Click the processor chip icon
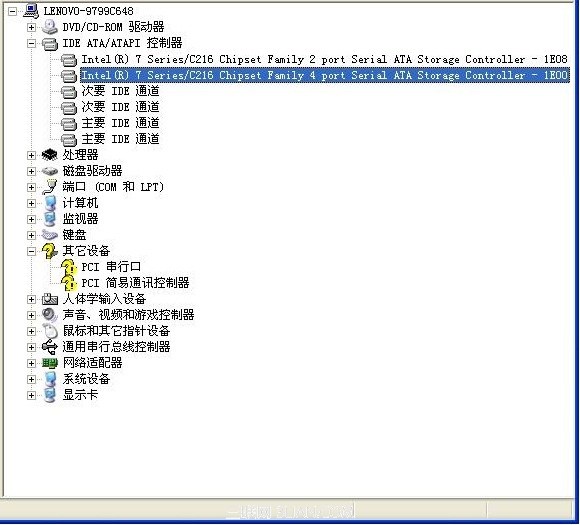The width and height of the screenshot is (580, 525). pyautogui.click(x=50, y=155)
